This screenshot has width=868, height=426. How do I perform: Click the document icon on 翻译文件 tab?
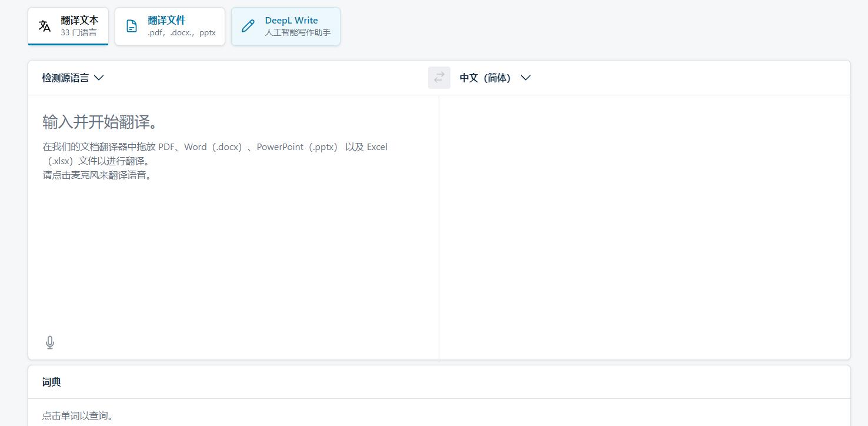(x=131, y=26)
